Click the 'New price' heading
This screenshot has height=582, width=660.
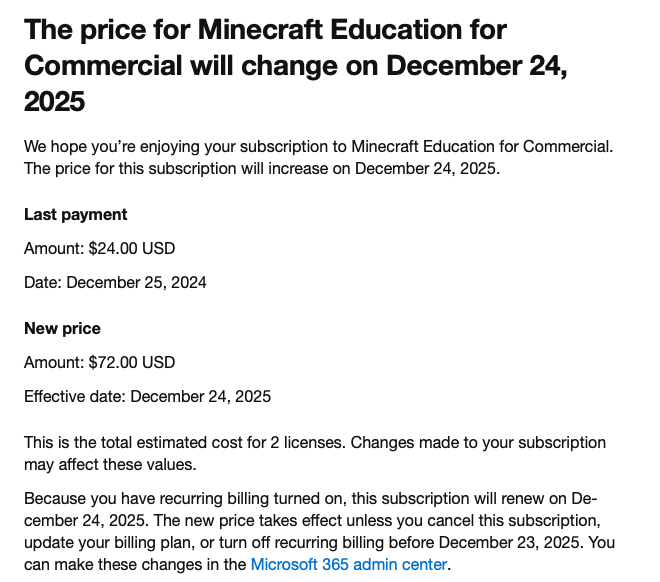62,328
